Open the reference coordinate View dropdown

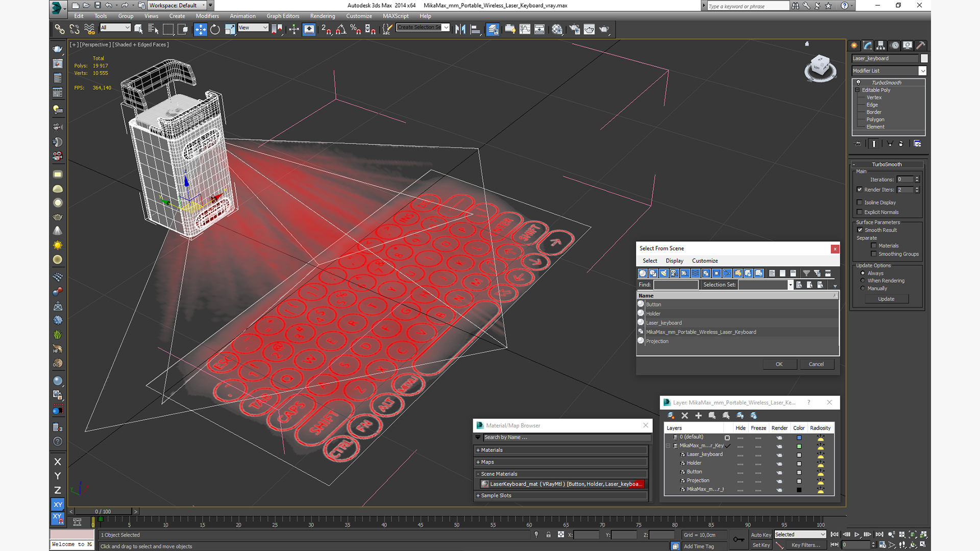tap(253, 28)
